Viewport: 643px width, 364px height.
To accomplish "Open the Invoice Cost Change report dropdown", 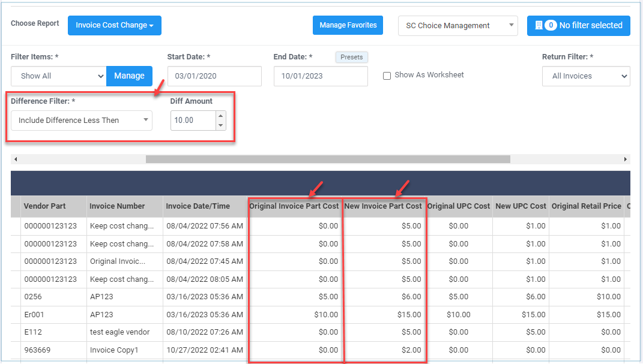I will (114, 25).
